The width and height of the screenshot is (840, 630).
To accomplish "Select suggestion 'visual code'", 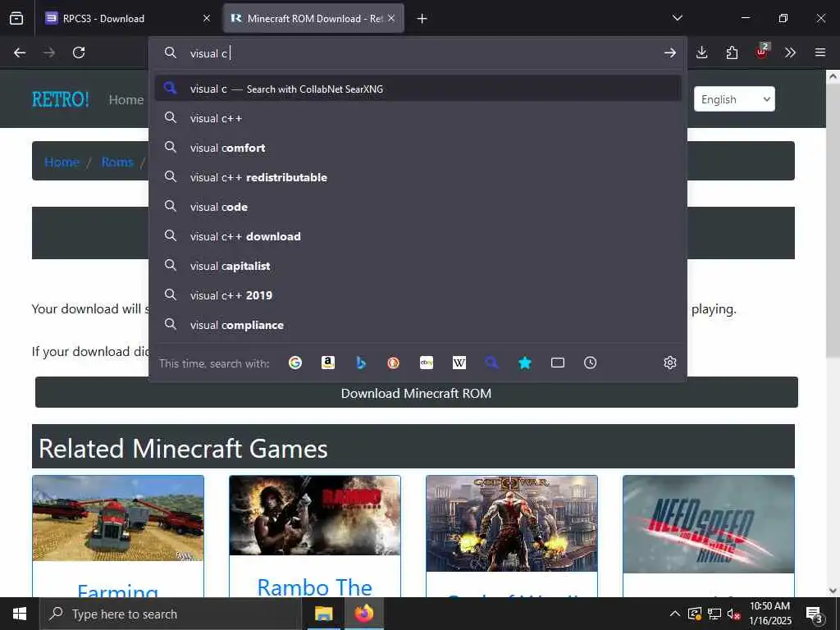I will click(418, 206).
